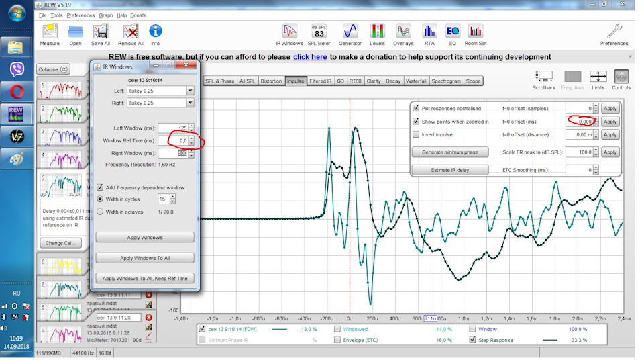Click the Estimate IR delay button

click(x=450, y=170)
